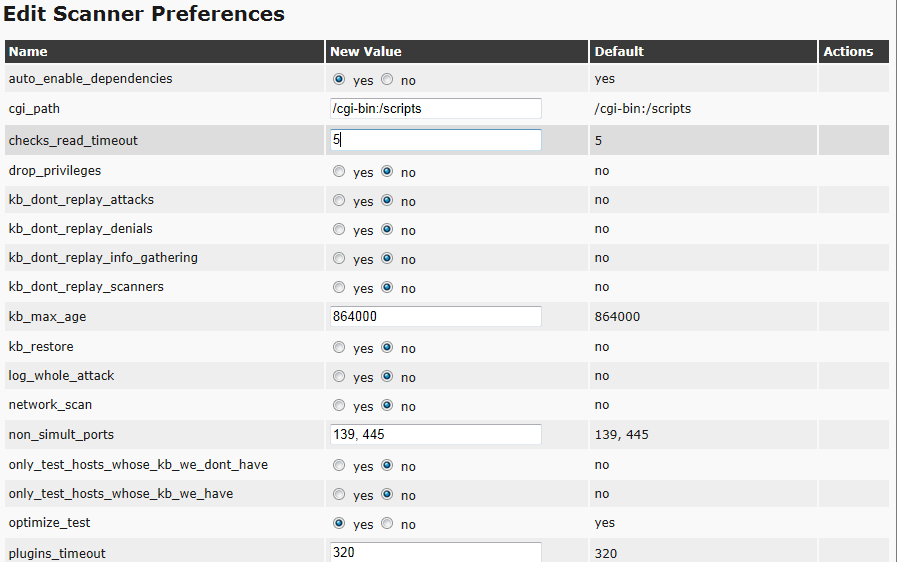Select 'no' radio for drop_privileges
The height and width of the screenshot is (562, 908).
click(387, 171)
